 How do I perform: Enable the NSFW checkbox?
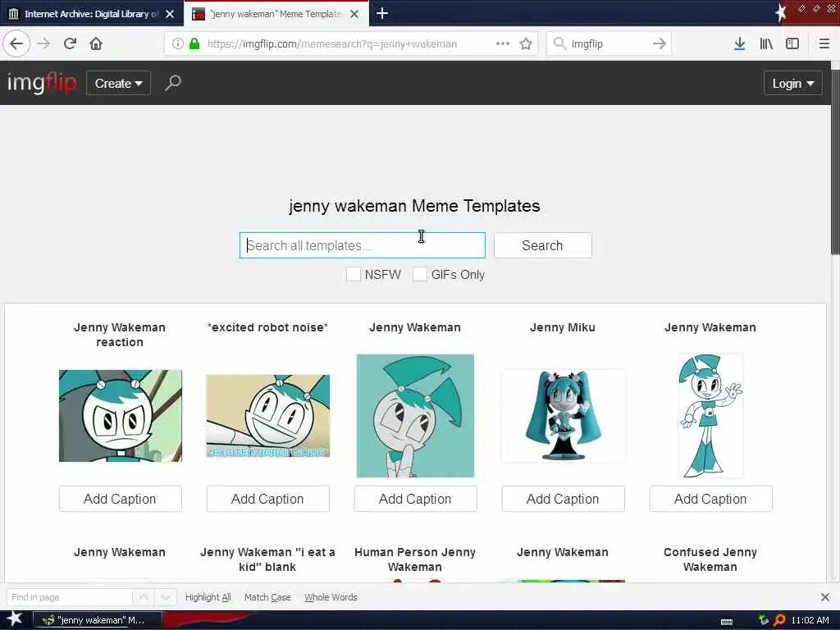coord(353,274)
